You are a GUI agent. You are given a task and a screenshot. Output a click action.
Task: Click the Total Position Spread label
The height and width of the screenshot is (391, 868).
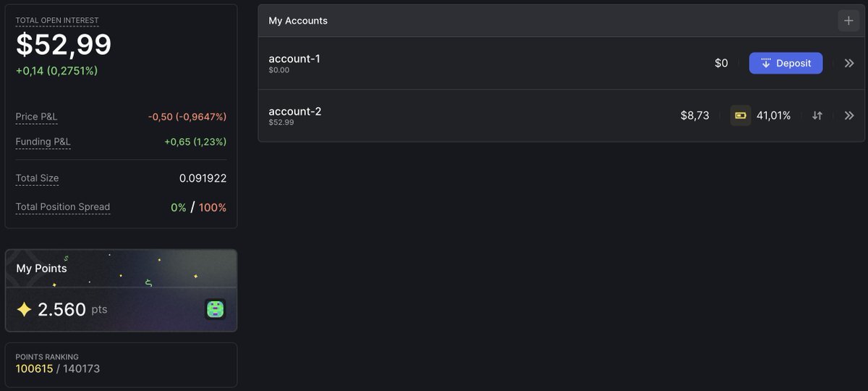tap(63, 207)
